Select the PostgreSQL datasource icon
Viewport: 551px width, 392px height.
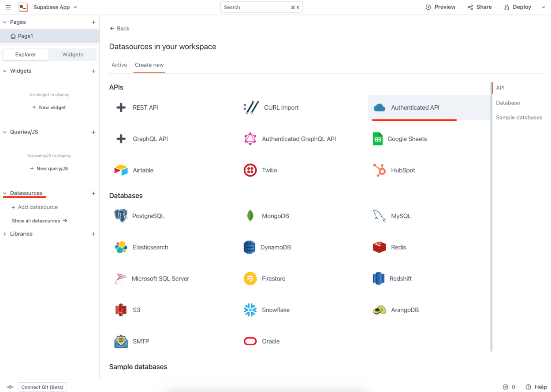pyautogui.click(x=121, y=216)
